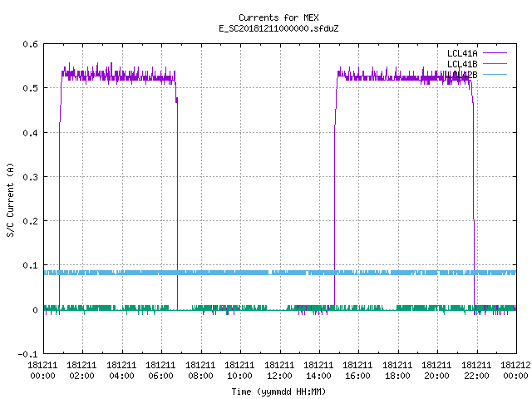Click the blue LCL42B legend line sample
Viewport: 532px width, 399px height.
pyautogui.click(x=495, y=74)
